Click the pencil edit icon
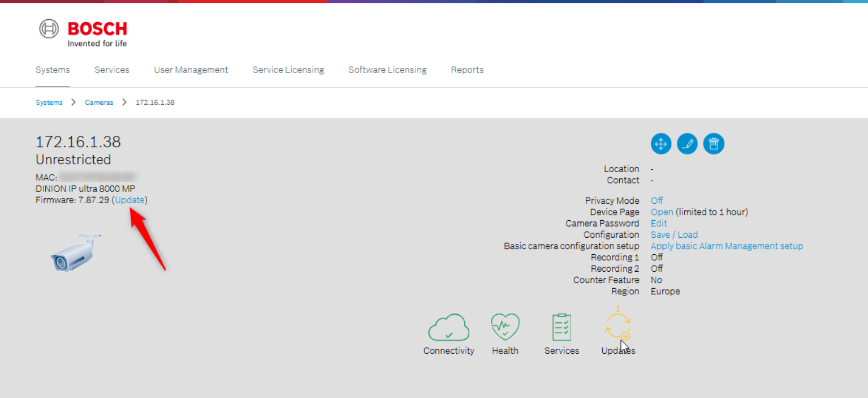This screenshot has height=398, width=868. (x=687, y=144)
